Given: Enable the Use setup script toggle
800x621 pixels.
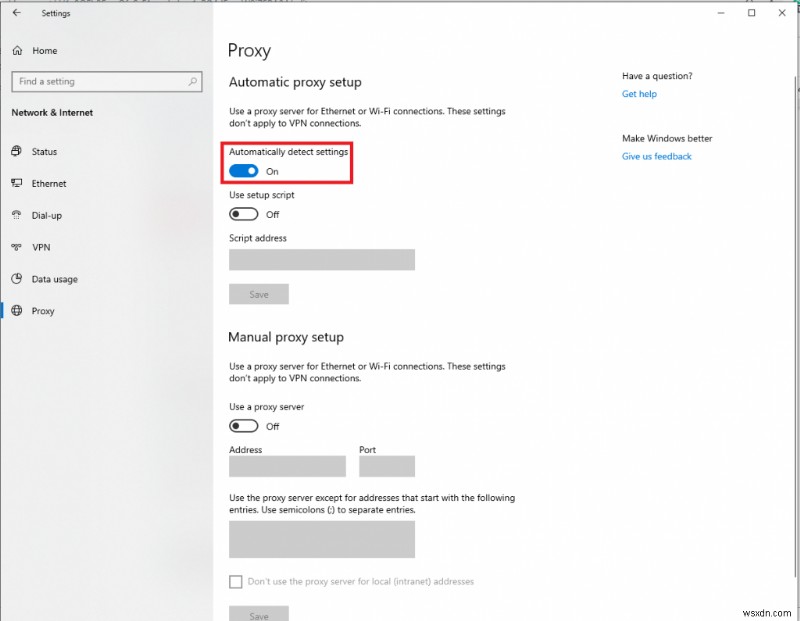Looking at the screenshot, I should 243,214.
